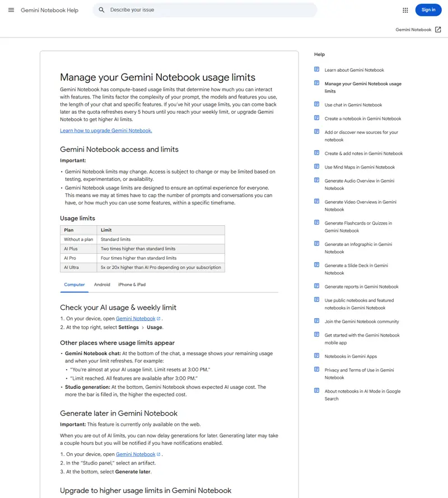
Task: Open Use chat in Gemini Notebook article
Action: coord(353,105)
